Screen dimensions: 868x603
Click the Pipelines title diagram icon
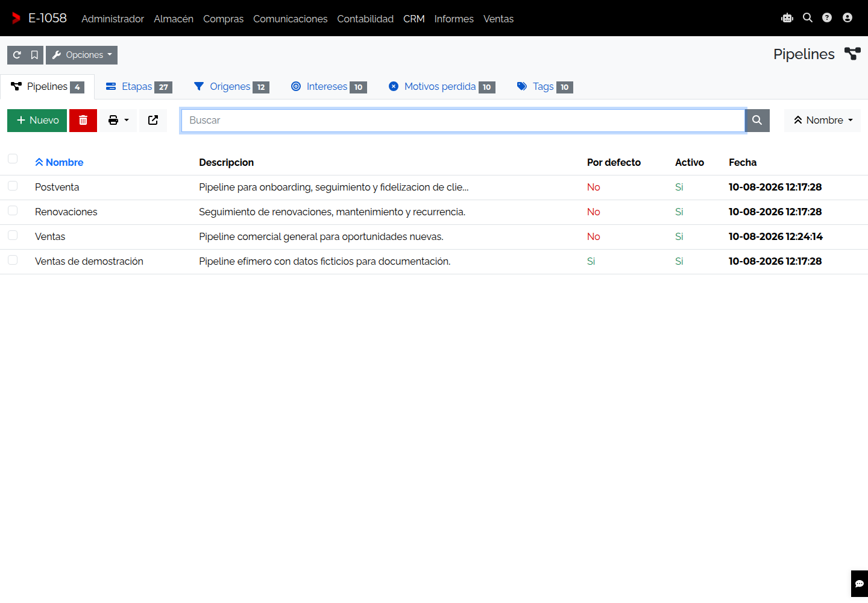(852, 54)
